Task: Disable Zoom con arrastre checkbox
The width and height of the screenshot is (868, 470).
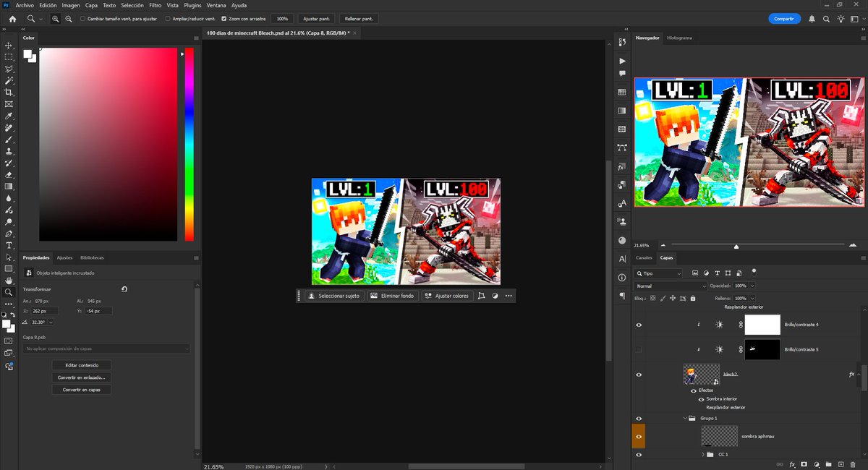Action: pos(224,19)
